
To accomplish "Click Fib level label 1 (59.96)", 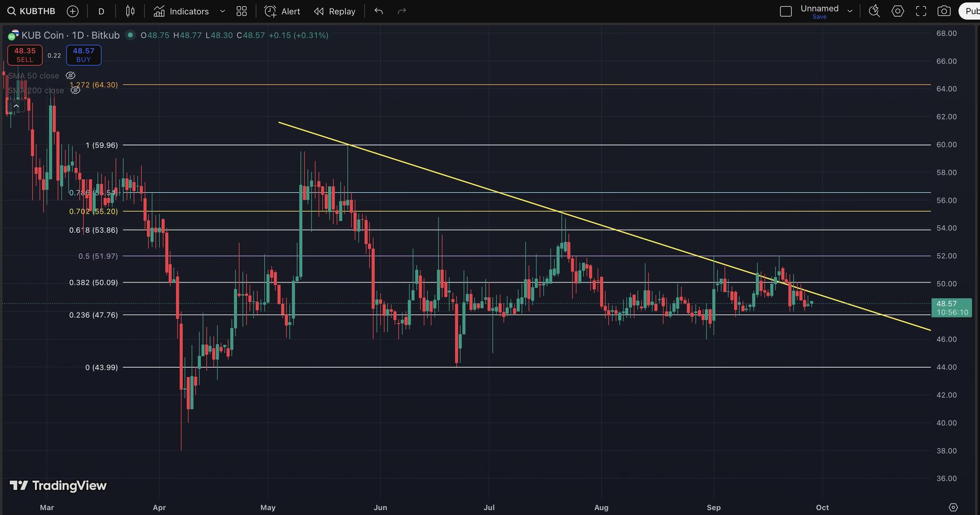I will click(101, 145).
